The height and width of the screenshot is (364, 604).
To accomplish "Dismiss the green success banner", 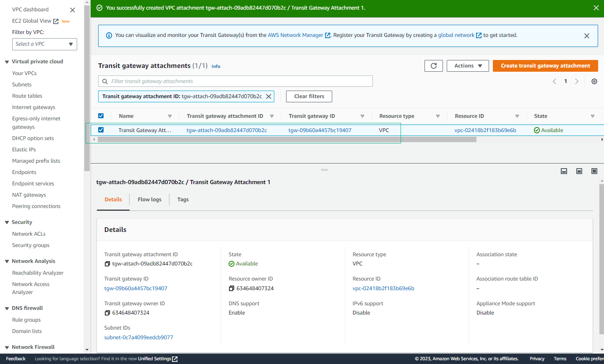I will 596,8.
